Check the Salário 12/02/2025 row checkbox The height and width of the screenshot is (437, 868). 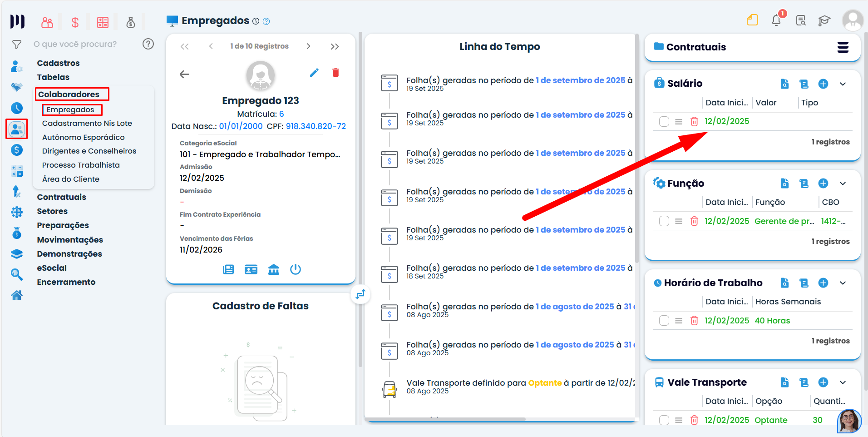coord(664,121)
